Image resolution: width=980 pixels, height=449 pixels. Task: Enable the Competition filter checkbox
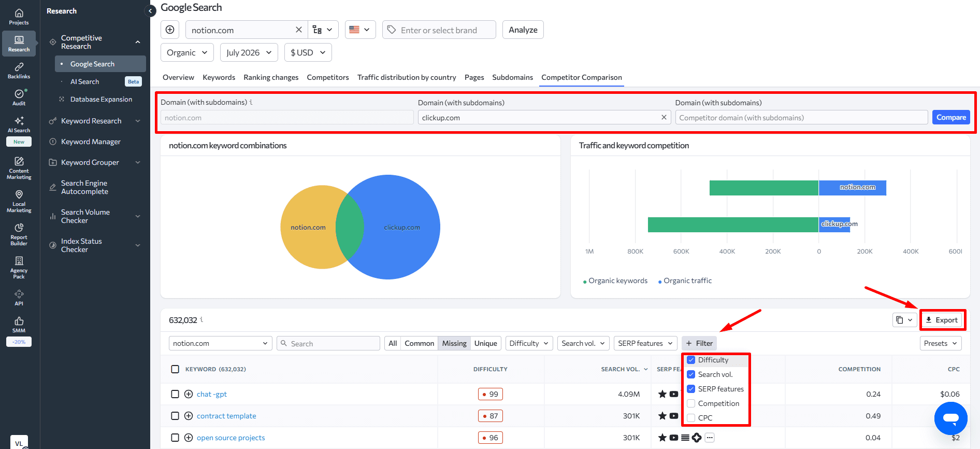pyautogui.click(x=691, y=403)
